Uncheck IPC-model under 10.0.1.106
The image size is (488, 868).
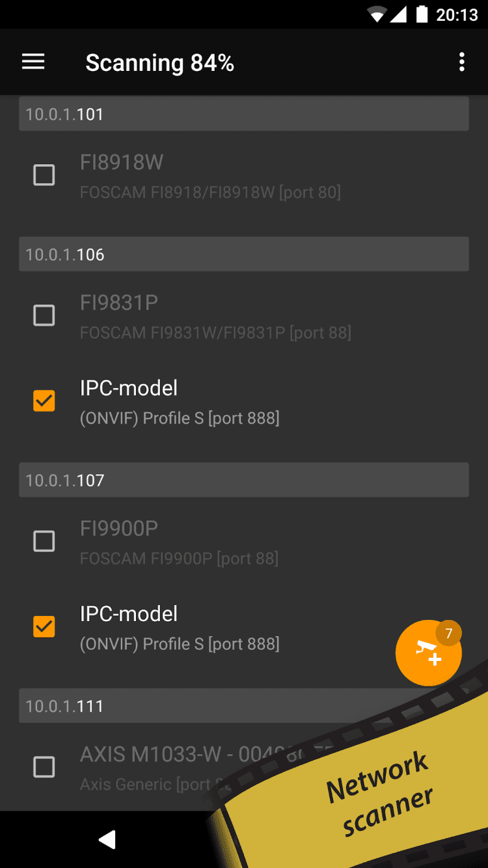pyautogui.click(x=44, y=401)
